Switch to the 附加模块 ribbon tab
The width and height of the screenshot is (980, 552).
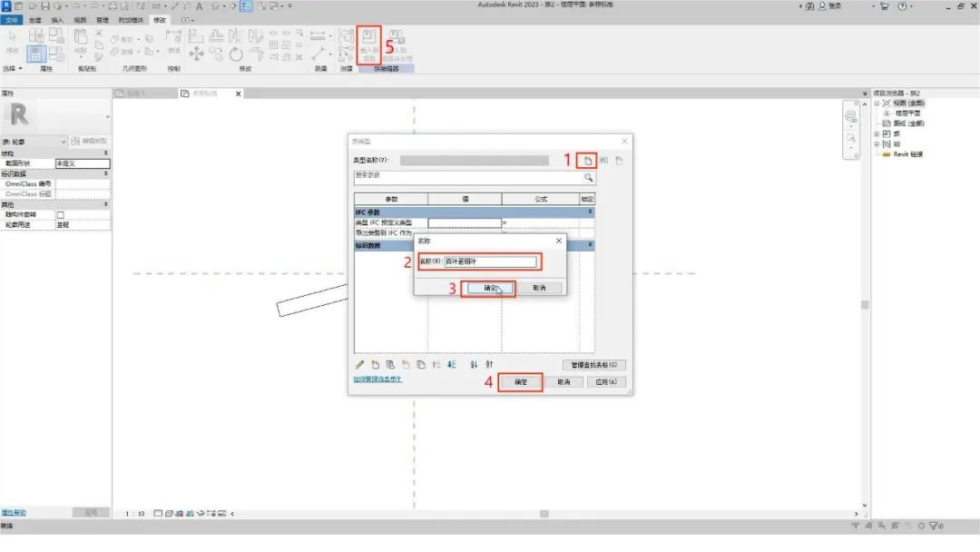[132, 20]
